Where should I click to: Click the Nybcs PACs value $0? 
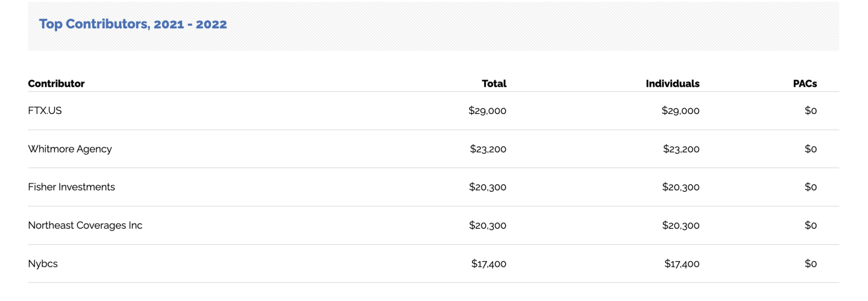810,264
